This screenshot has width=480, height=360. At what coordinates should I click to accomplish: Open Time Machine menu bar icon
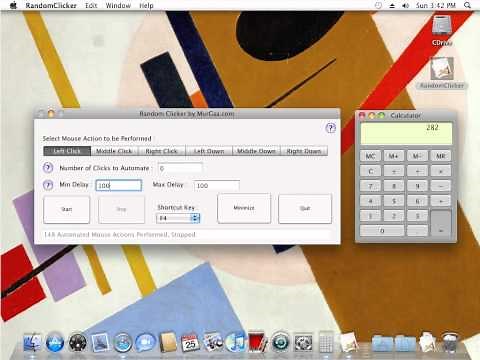378,5
